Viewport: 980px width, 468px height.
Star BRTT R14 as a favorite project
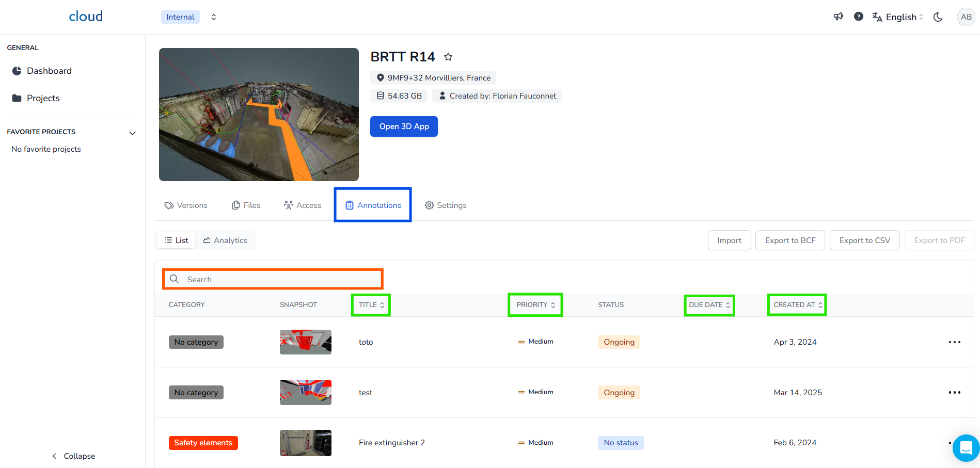(448, 57)
